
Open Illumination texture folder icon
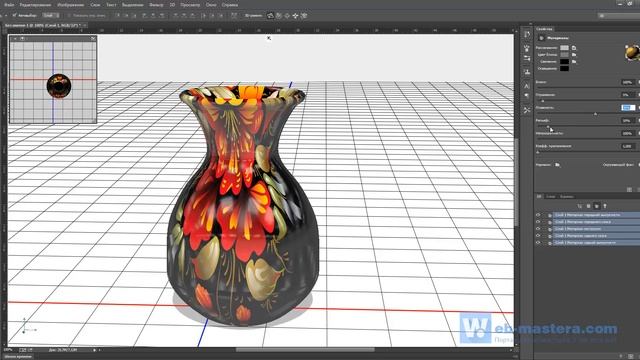pos(574,62)
